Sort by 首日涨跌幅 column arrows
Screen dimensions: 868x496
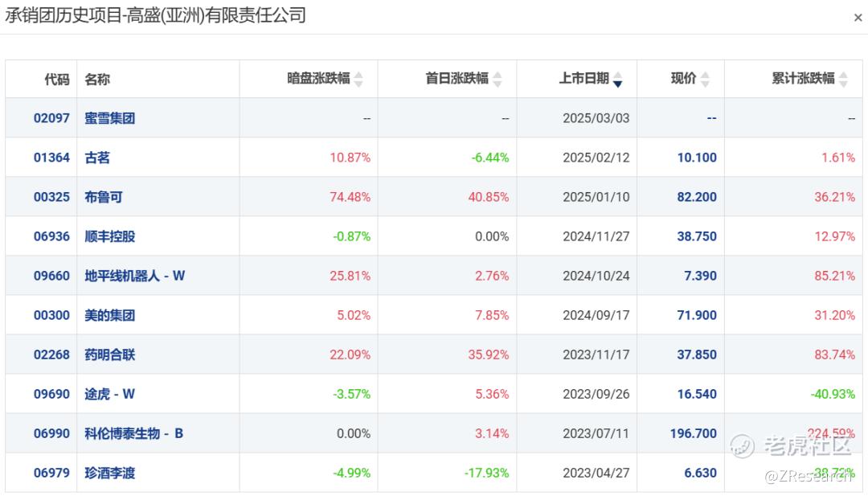pyautogui.click(x=497, y=79)
